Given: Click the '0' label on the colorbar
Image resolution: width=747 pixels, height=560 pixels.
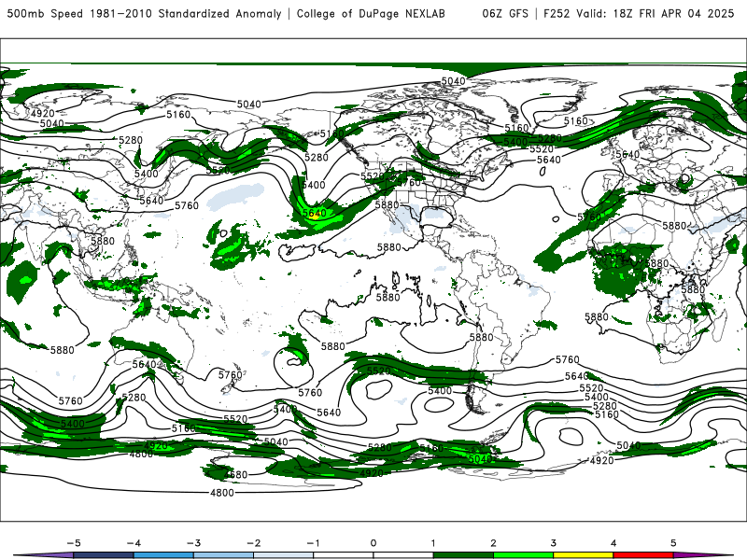Looking at the screenshot, I should point(373,543).
